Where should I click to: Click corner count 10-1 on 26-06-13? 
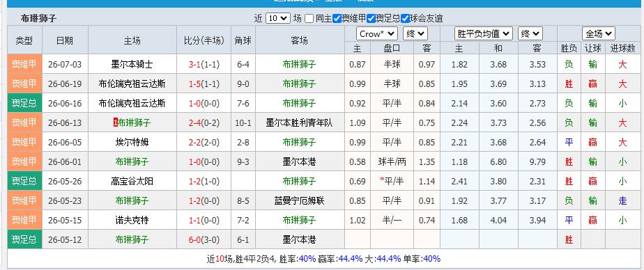point(243,122)
